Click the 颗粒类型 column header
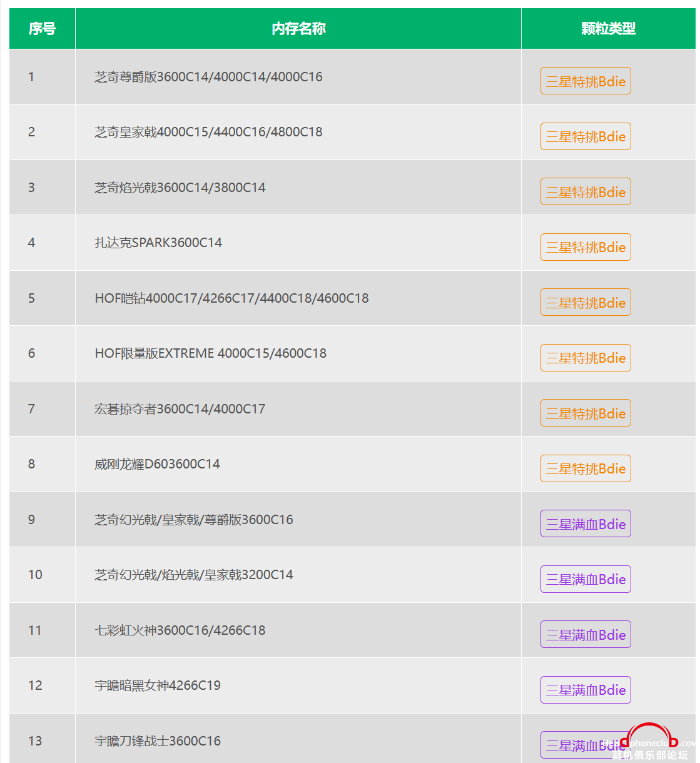700x763 pixels. [x=608, y=29]
